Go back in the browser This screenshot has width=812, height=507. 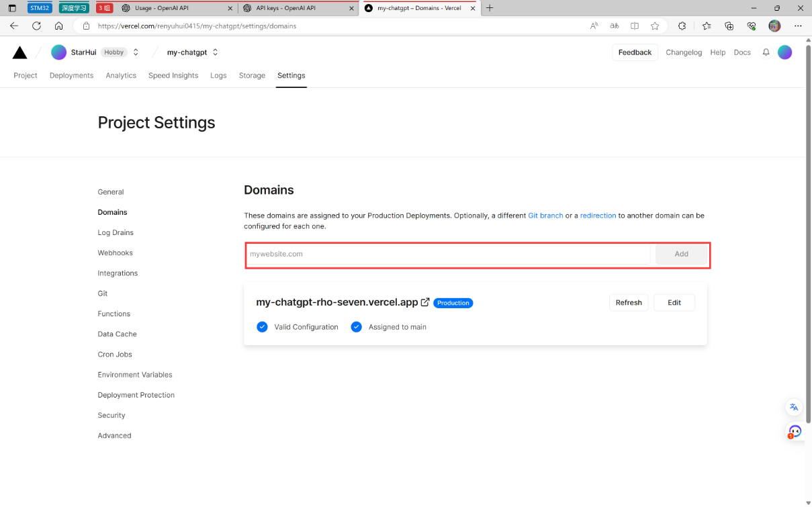click(14, 26)
